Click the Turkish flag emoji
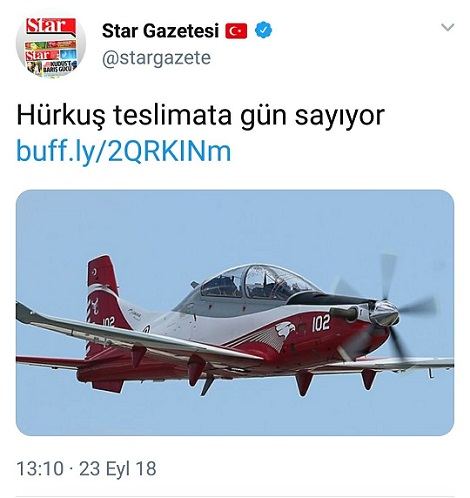 (x=236, y=31)
